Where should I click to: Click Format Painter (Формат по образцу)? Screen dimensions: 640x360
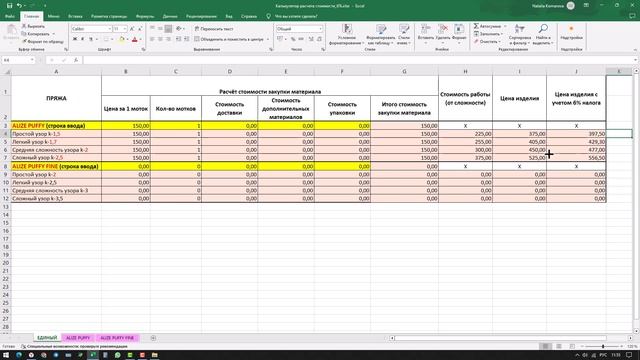(43, 41)
